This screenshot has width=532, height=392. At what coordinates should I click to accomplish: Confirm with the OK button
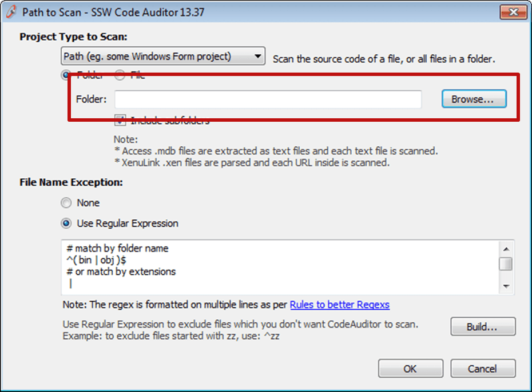coord(410,369)
